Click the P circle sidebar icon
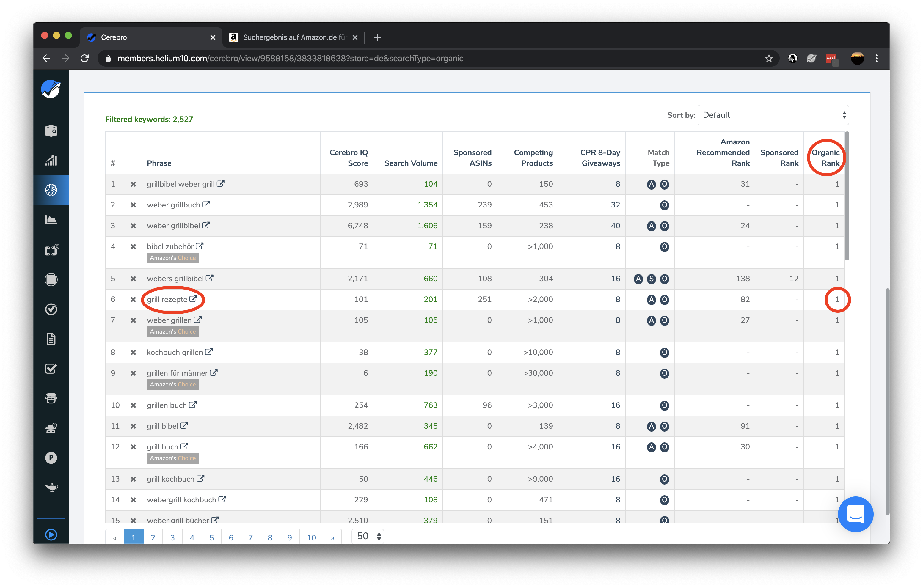Viewport: 923px width, 588px height. [51, 458]
